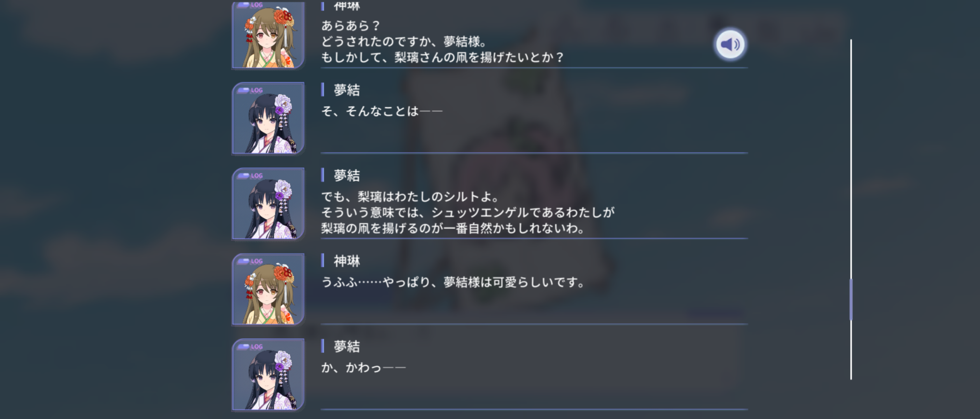This screenshot has width=980, height=419.
Task: Click dialogue text そ、そんなことは——
Action: [382, 111]
